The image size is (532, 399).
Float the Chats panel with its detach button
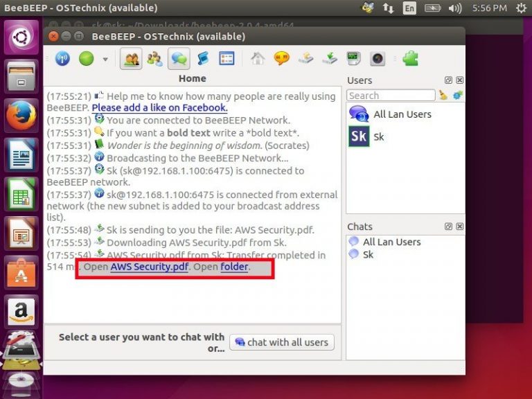(x=448, y=227)
